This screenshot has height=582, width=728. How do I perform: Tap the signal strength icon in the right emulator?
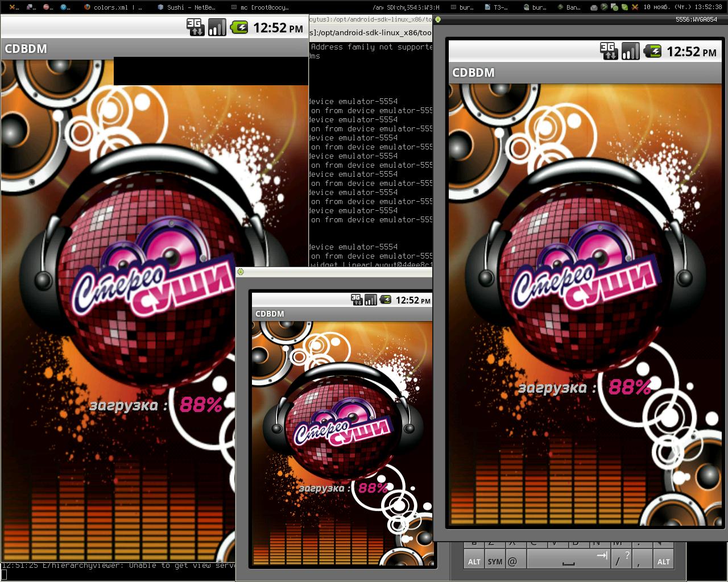click(x=630, y=51)
